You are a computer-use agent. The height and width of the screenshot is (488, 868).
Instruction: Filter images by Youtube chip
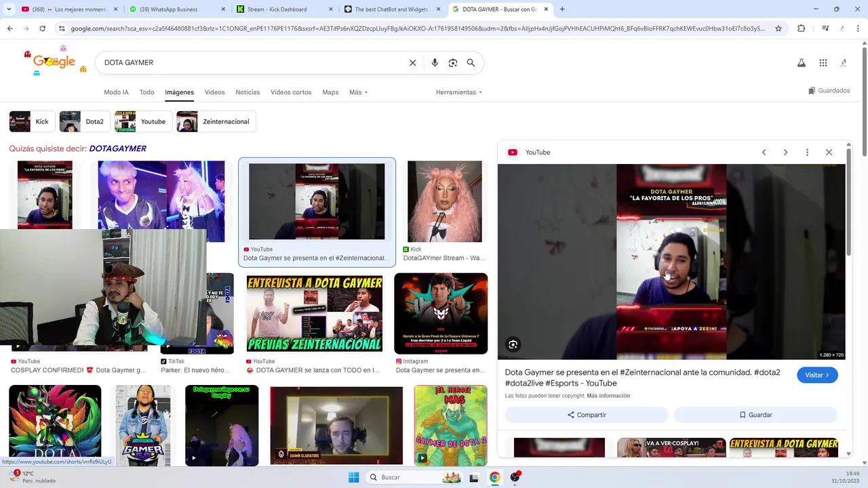click(x=143, y=121)
